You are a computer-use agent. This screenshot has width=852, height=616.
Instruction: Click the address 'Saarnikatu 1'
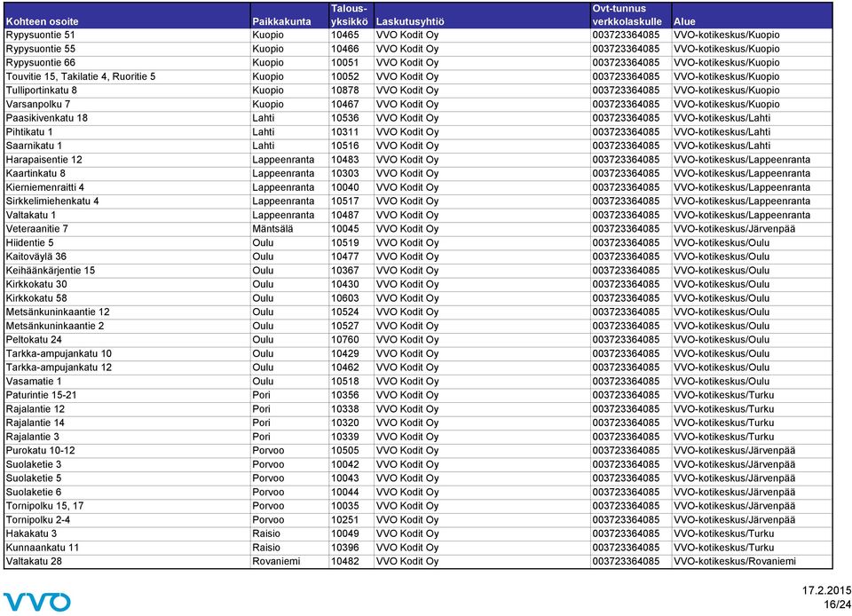tap(34, 146)
